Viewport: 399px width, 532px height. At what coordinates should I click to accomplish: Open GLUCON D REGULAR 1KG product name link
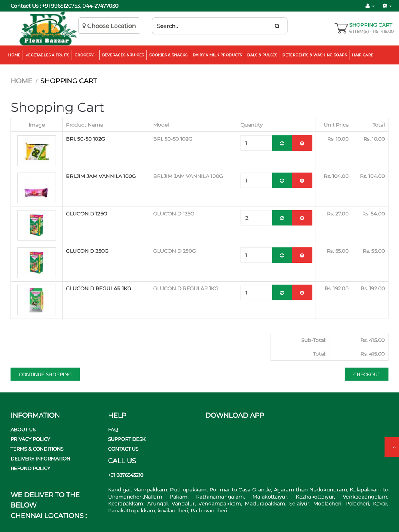(x=99, y=288)
